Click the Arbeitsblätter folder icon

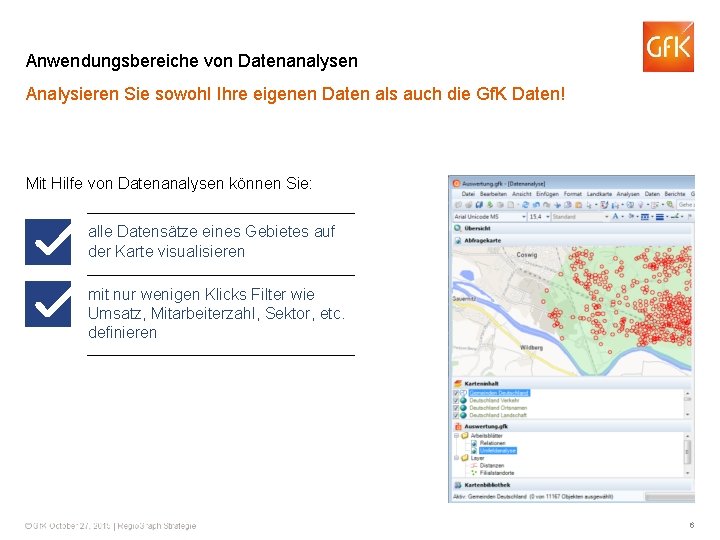(x=465, y=436)
